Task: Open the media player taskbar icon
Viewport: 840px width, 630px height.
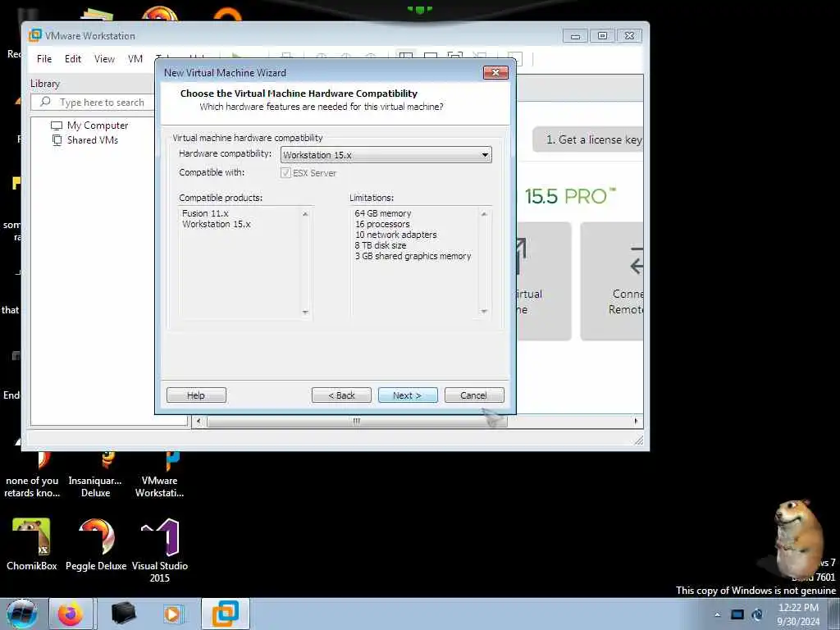Action: coord(173,614)
